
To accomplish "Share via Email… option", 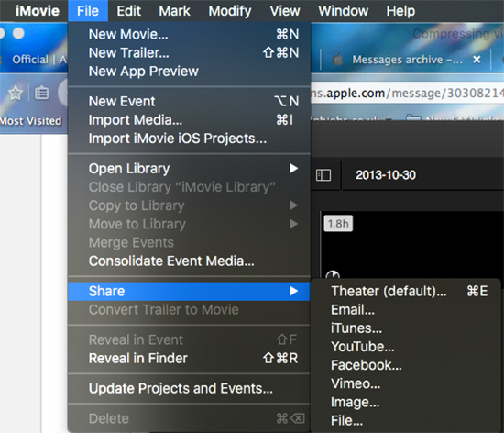I will pos(406,310).
